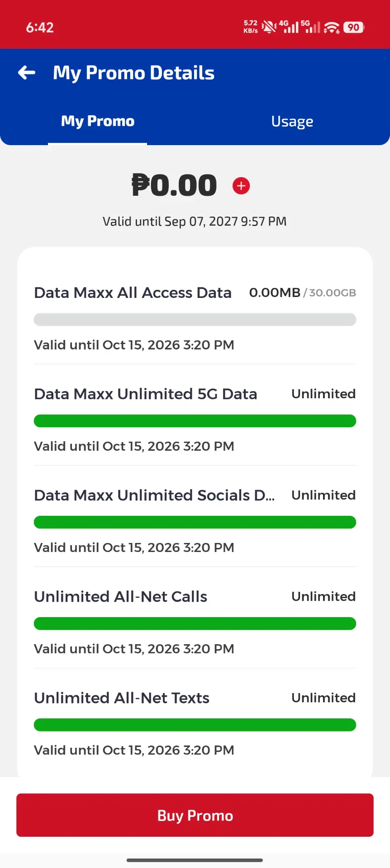
Task: Tap the Wi-Fi status icon
Action: 332,28
